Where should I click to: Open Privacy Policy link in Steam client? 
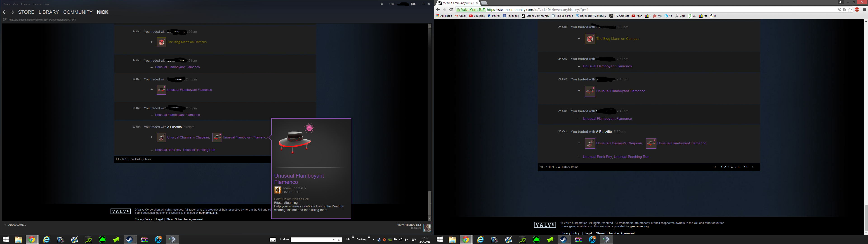(x=143, y=219)
